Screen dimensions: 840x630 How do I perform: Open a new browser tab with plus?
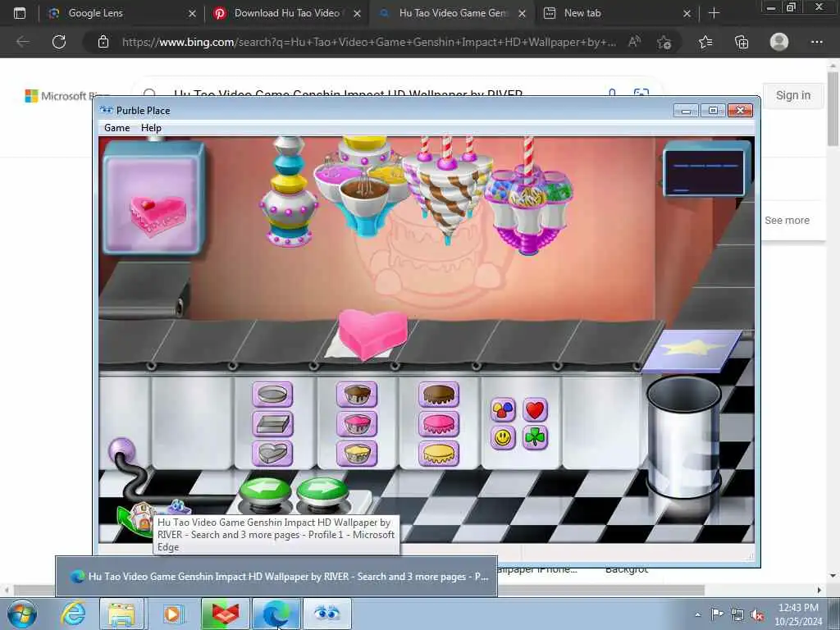point(714,13)
